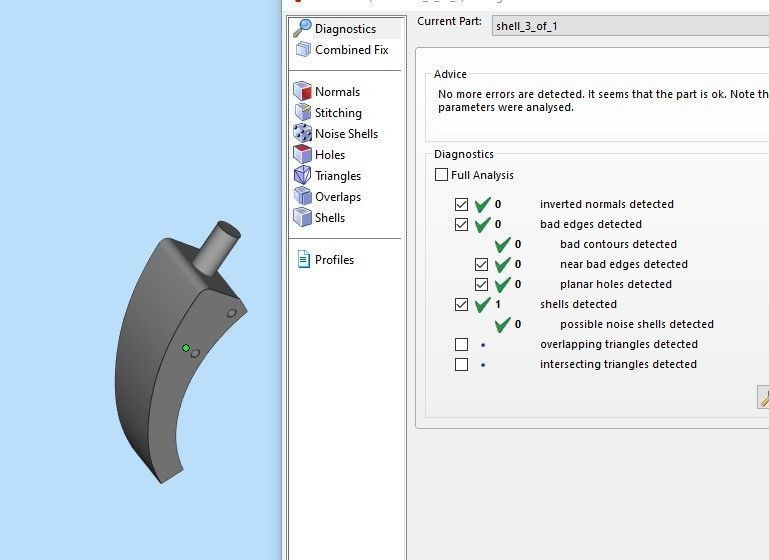769x560 pixels.
Task: Click green checkmark beside bad contours detected
Action: (x=502, y=244)
